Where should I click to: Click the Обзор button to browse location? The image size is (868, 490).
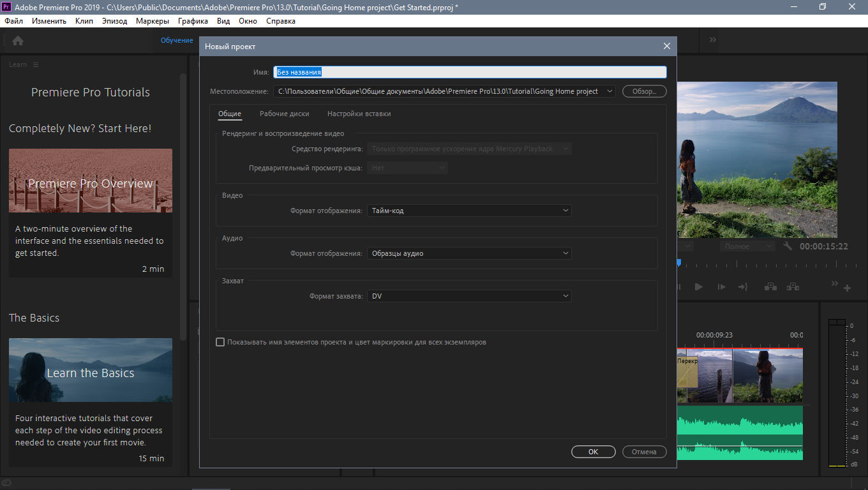[644, 91]
